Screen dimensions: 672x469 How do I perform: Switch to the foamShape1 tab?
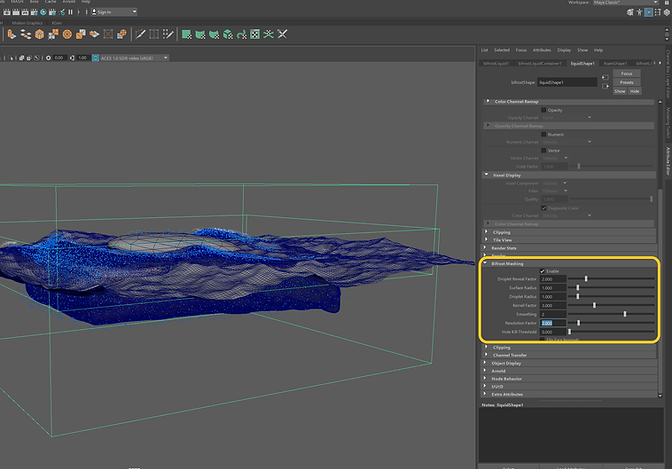[615, 63]
